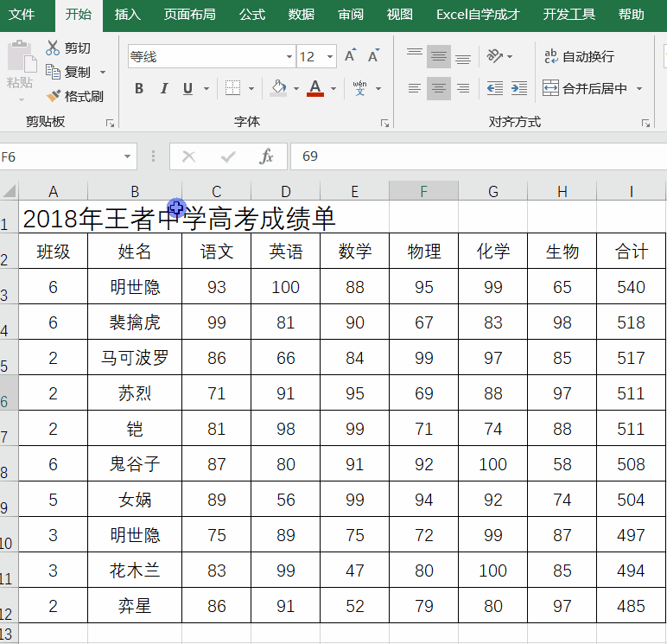
Task: Click the Cut scissors icon
Action: point(54,48)
